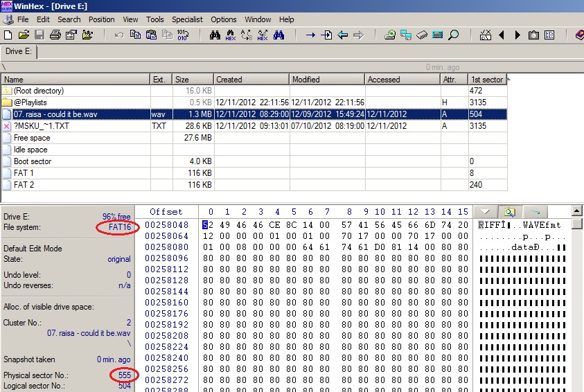Open the Specialist menu
The image size is (584, 392).
pyautogui.click(x=187, y=19)
